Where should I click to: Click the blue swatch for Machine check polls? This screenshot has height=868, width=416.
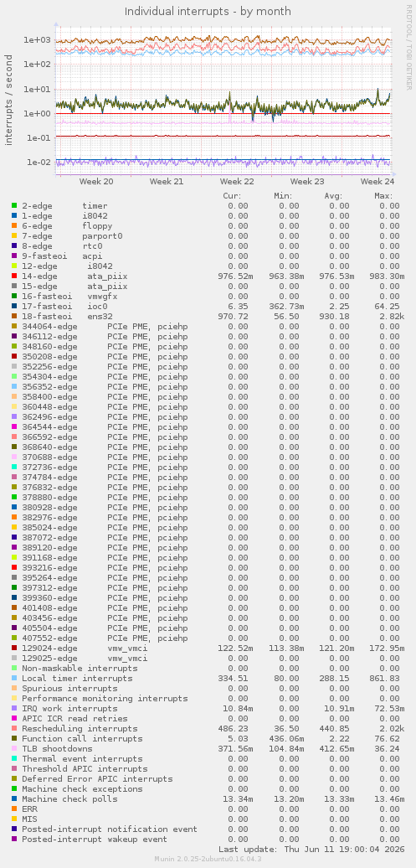pyautogui.click(x=14, y=798)
